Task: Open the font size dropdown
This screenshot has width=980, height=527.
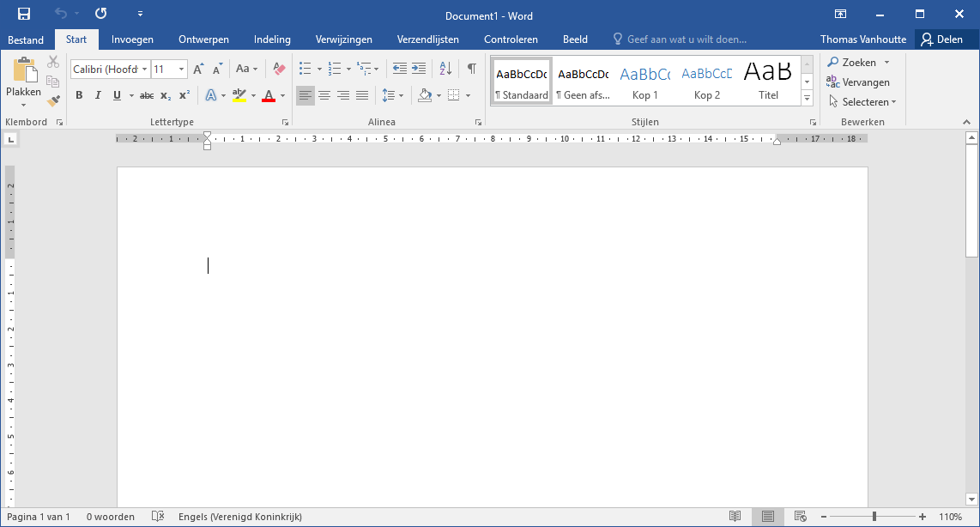Action: (181, 70)
